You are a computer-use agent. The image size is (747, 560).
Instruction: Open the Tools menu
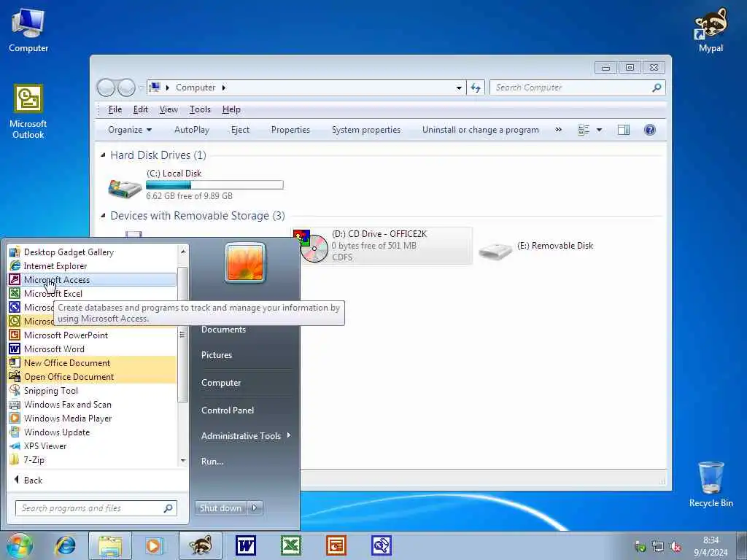(x=200, y=109)
